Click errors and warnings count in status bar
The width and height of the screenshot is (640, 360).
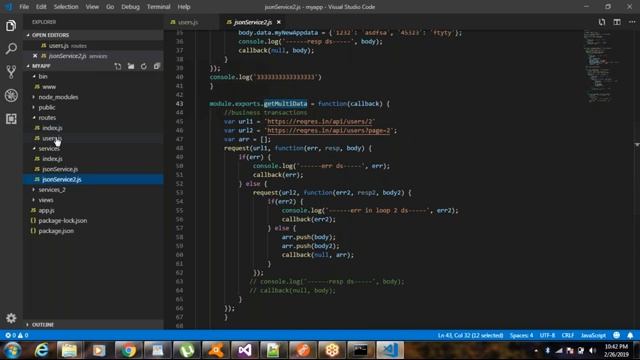[x=17, y=335]
